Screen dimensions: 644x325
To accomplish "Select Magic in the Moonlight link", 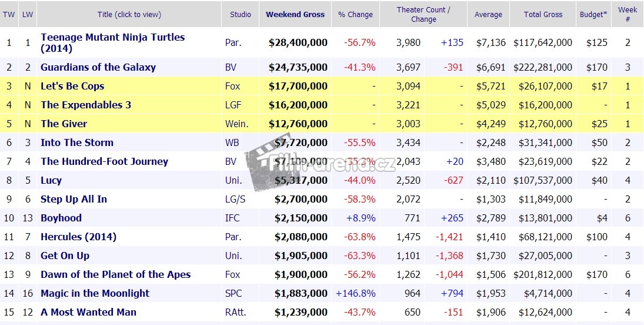I will coord(95,293).
